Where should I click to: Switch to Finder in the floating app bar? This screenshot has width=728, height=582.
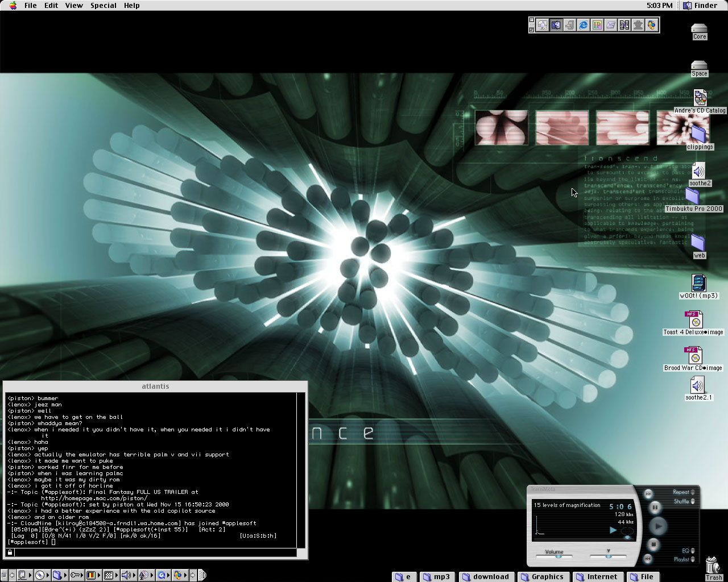[556, 25]
